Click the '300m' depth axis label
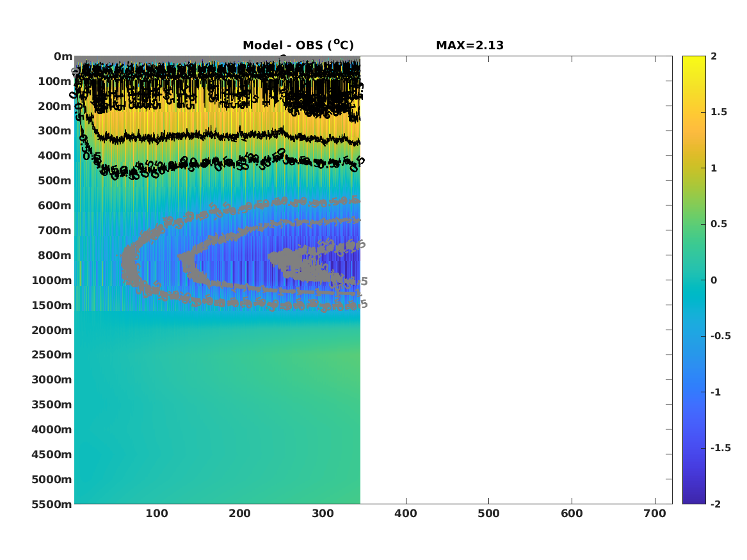747x560 pixels. (55, 131)
